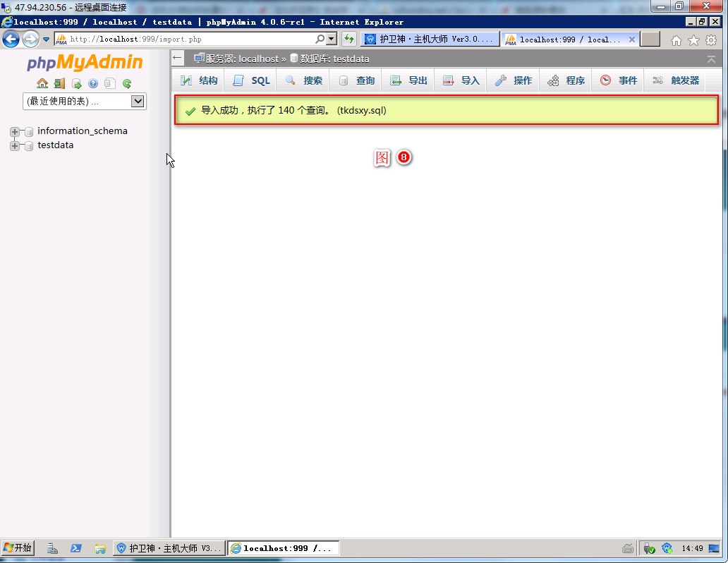Open the 导出 (Export) tab

point(409,80)
